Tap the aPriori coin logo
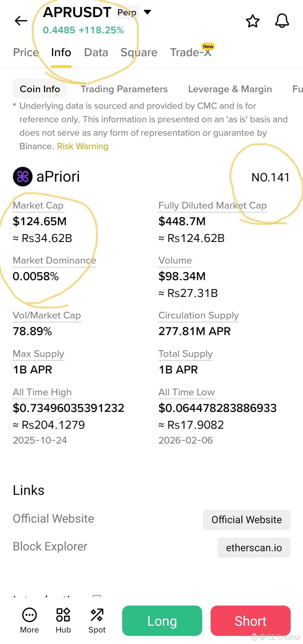303x644 pixels. click(x=23, y=177)
